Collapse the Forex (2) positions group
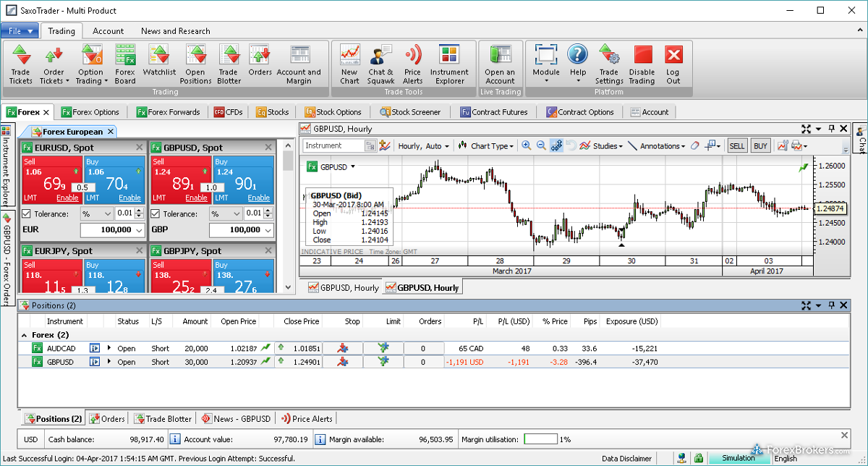 [25, 335]
